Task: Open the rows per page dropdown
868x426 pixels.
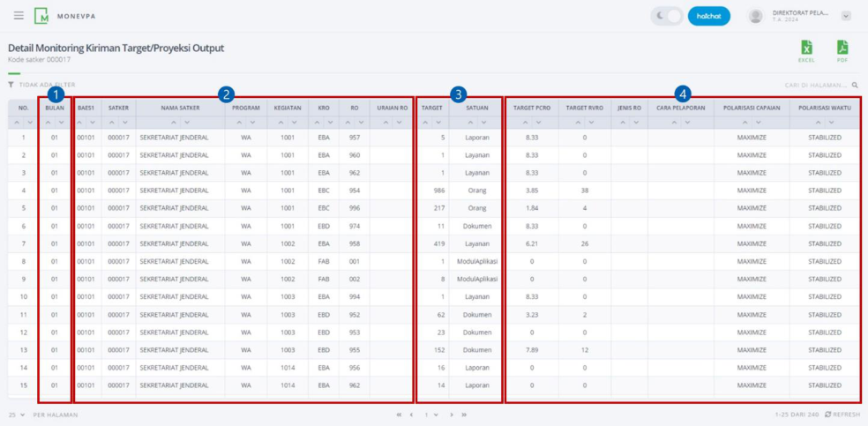Action: tap(18, 415)
